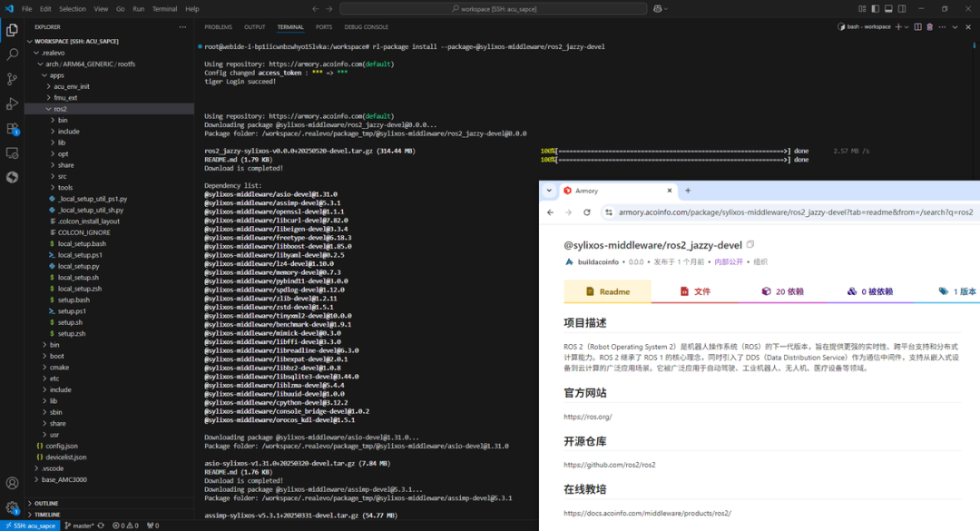Select the 20 依赖 tab on Armory page
The image size is (980, 531).
point(782,291)
